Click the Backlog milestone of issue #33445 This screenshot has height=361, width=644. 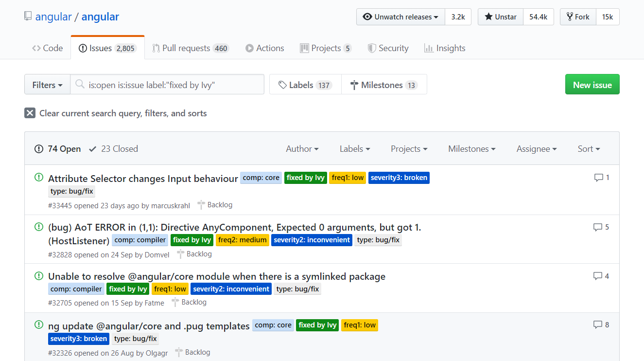pyautogui.click(x=215, y=205)
